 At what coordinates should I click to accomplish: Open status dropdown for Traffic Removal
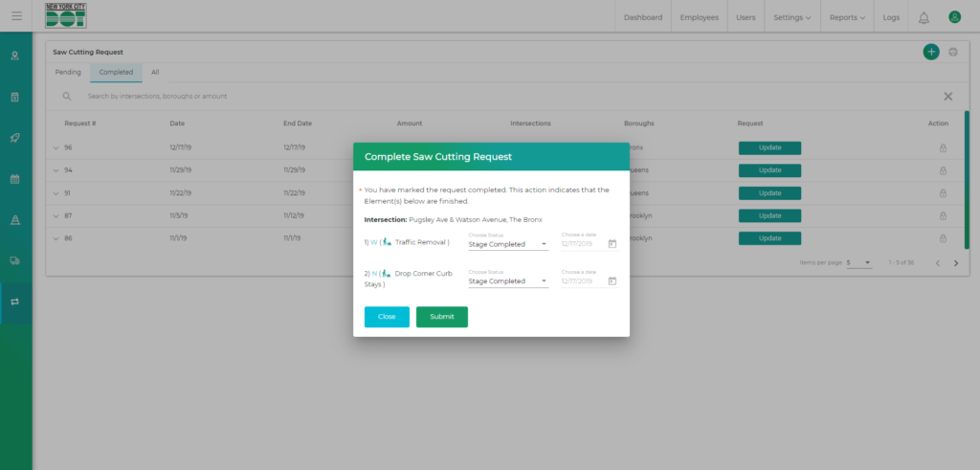point(507,244)
